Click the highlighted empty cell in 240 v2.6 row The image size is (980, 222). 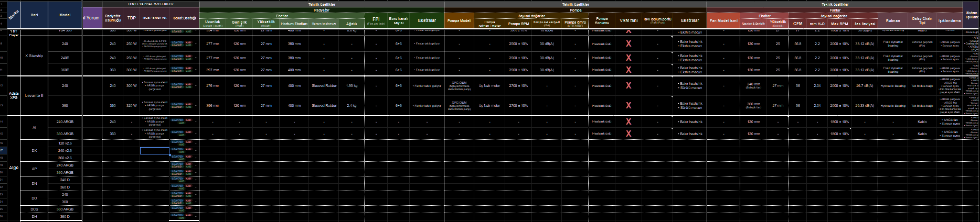(155, 150)
